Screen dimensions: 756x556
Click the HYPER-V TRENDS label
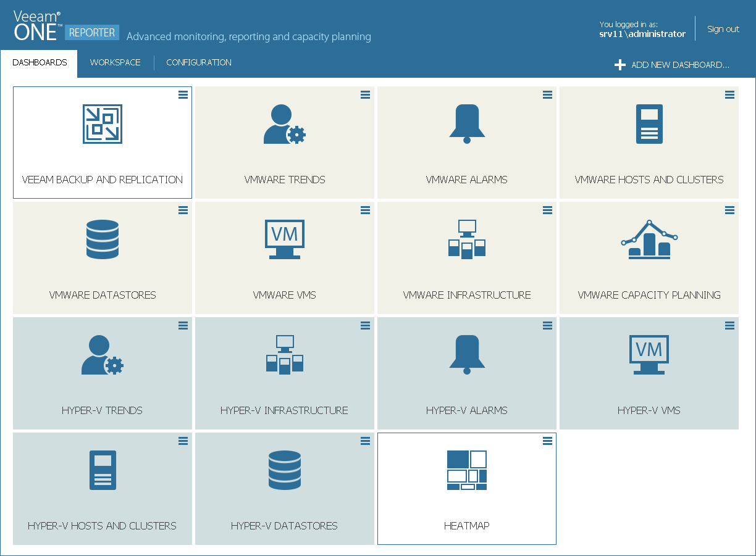click(x=103, y=410)
